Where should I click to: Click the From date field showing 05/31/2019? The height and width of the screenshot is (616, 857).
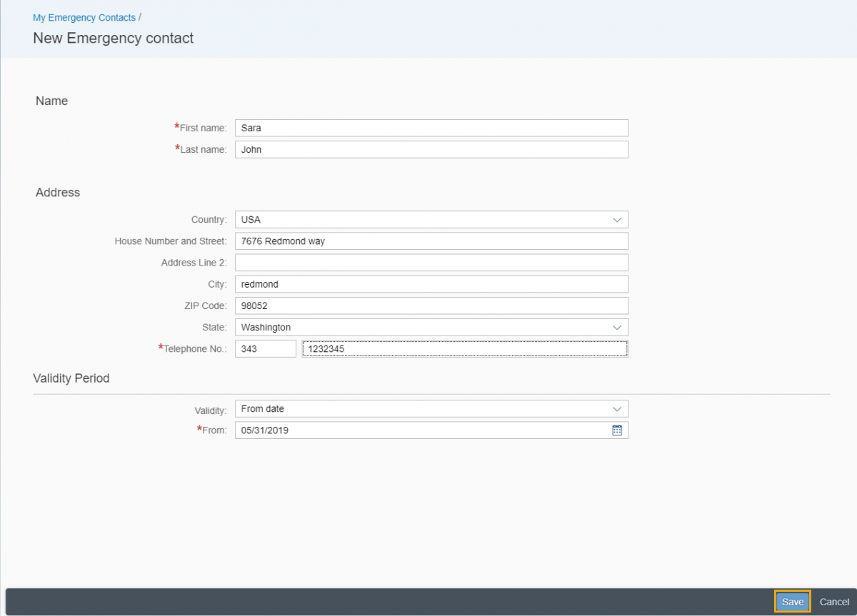pyautogui.click(x=421, y=430)
